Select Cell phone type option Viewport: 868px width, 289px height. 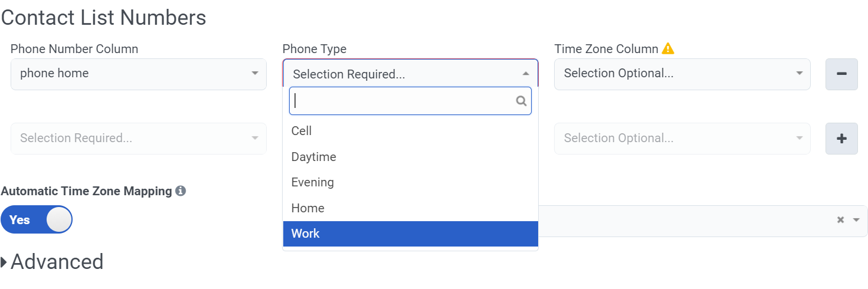[x=302, y=131]
